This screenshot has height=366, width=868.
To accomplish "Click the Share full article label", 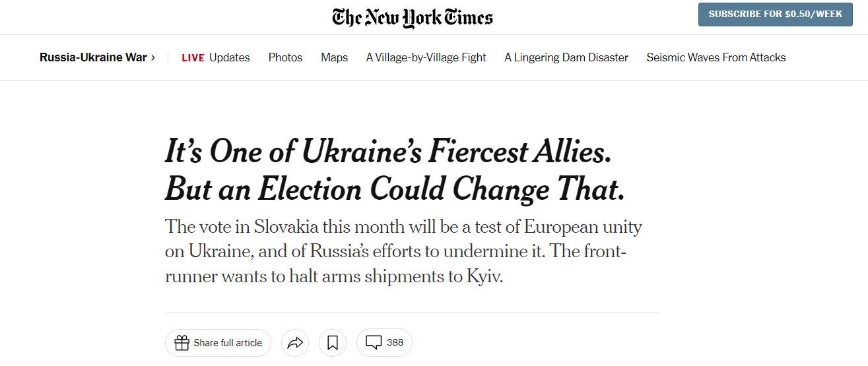I will pyautogui.click(x=228, y=343).
